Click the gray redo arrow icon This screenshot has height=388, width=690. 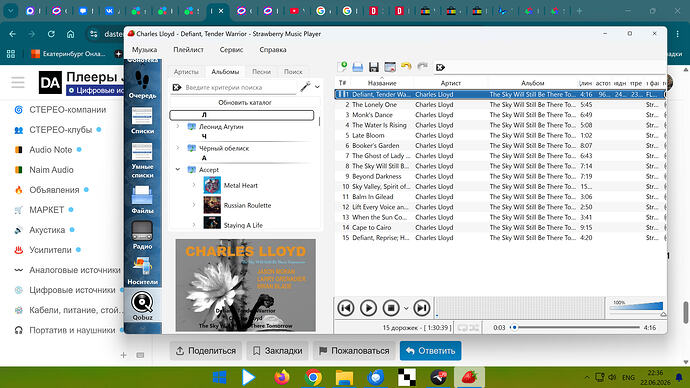[422, 67]
